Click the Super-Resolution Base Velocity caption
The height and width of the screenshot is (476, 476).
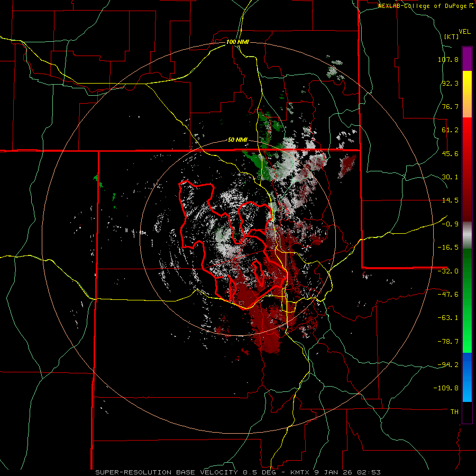pyautogui.click(x=237, y=472)
